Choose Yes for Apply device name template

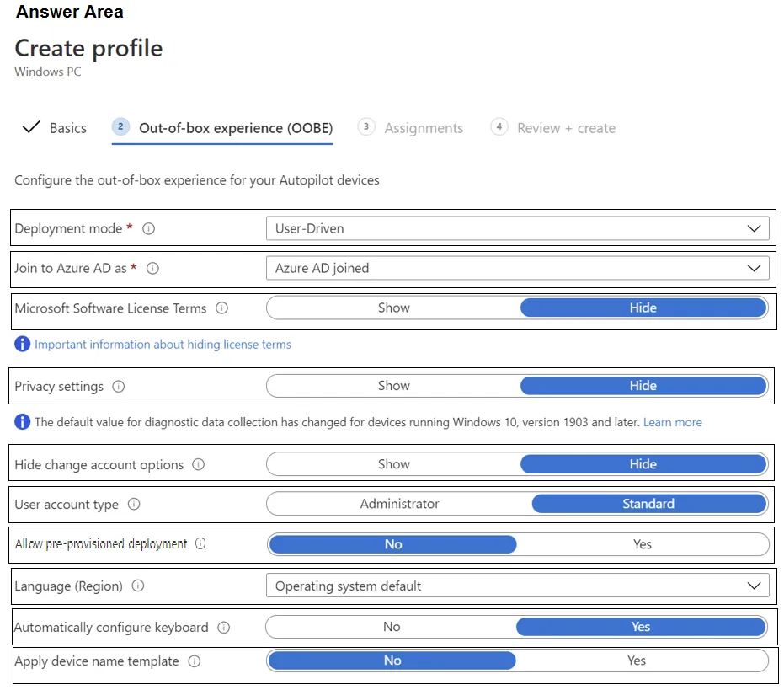click(637, 661)
